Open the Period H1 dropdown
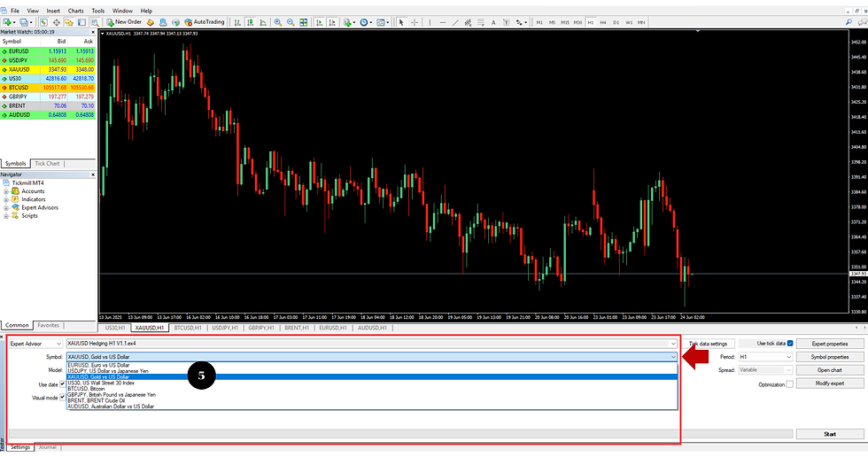The image size is (868, 457). [x=765, y=357]
